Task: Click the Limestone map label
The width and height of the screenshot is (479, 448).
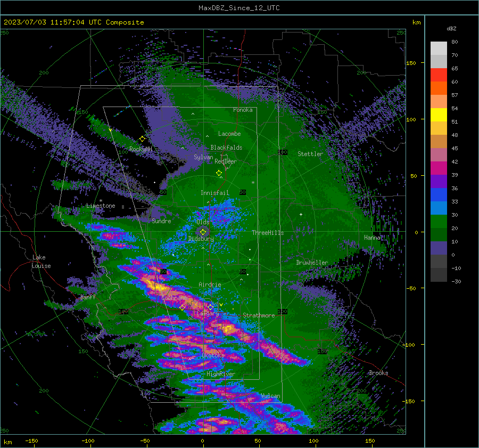Action: point(101,206)
